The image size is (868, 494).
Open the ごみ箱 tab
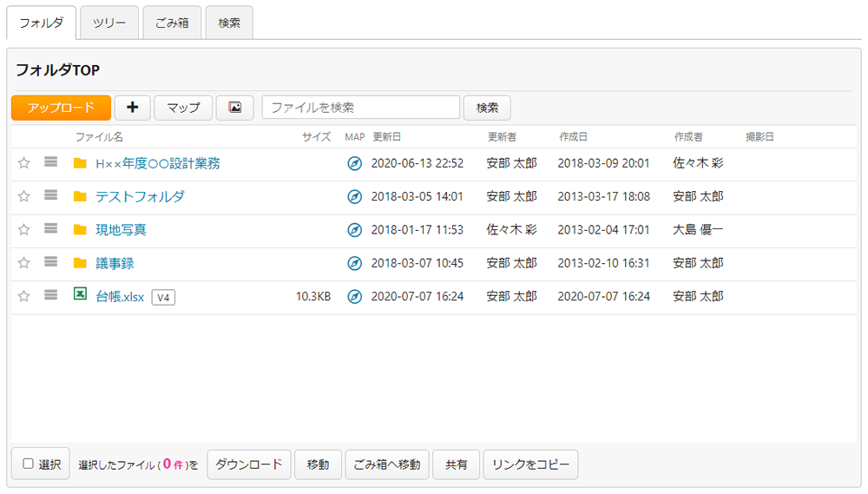(172, 23)
